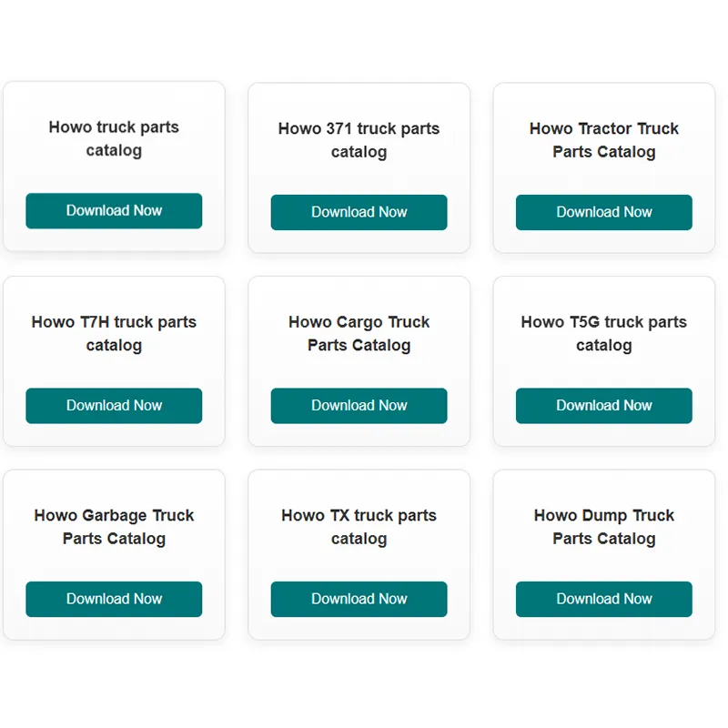Screen dimensions: 728x728
Task: Download the Howo T7H truck parts catalog
Action: click(114, 406)
